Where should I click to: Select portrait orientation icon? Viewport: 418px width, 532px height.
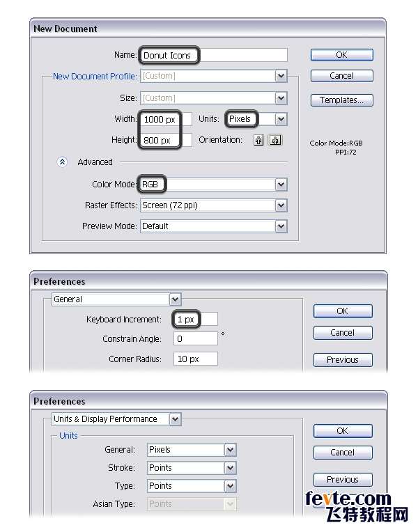[x=258, y=140]
